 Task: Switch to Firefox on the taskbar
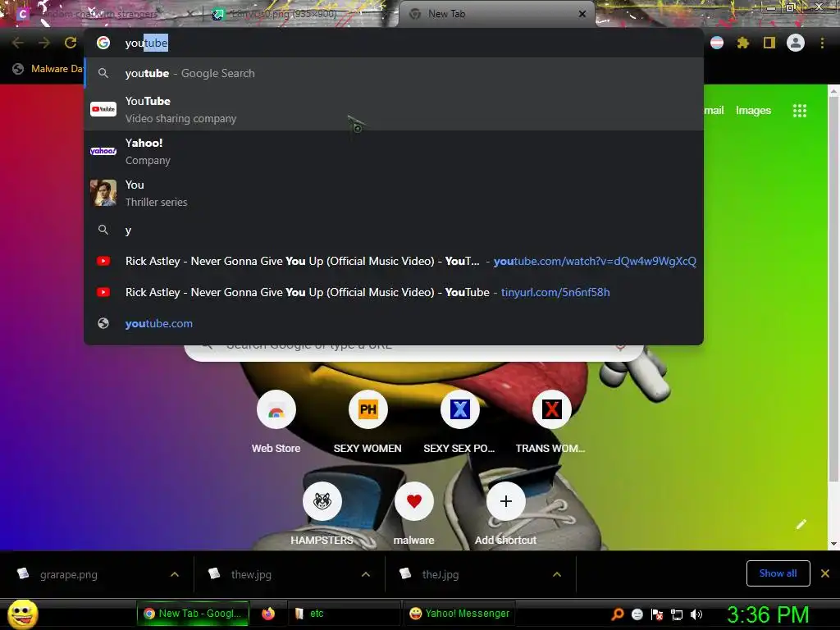[268, 614]
